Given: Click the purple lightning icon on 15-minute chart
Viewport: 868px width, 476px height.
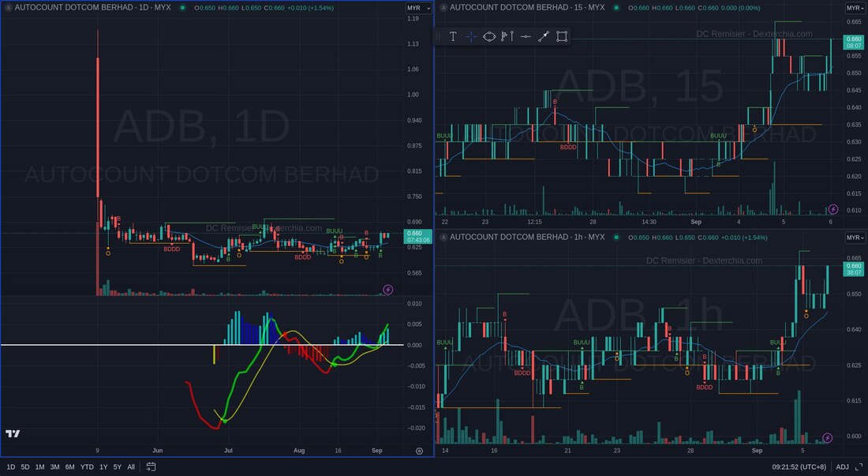Looking at the screenshot, I should (x=833, y=209).
